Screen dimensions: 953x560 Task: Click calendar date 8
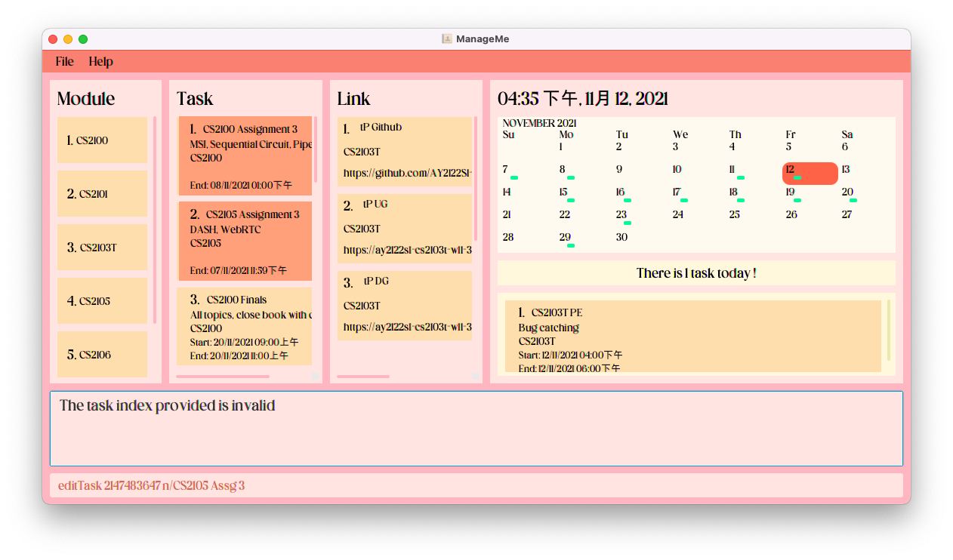click(562, 169)
